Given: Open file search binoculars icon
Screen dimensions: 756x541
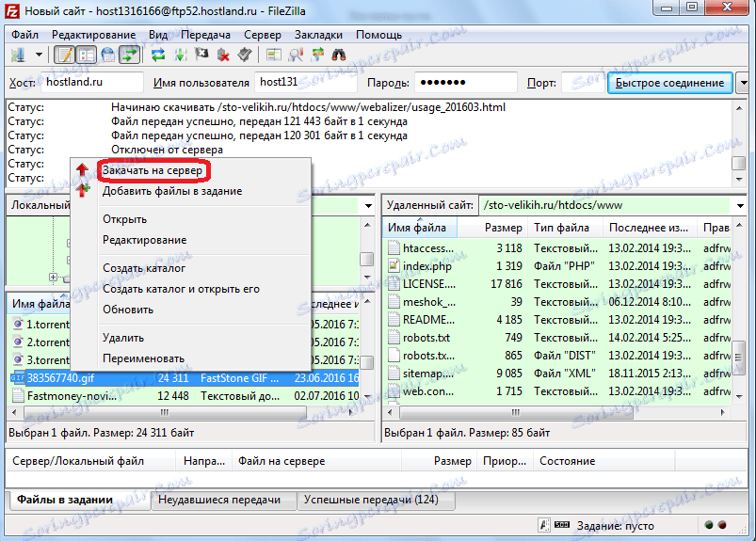Looking at the screenshot, I should pos(339,55).
